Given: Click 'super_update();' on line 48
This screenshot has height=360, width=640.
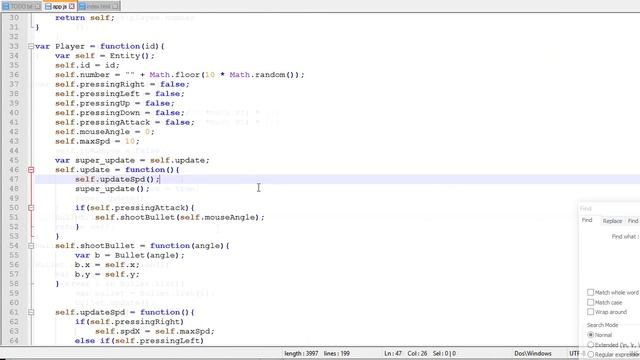Looking at the screenshot, I should click(x=112, y=189).
